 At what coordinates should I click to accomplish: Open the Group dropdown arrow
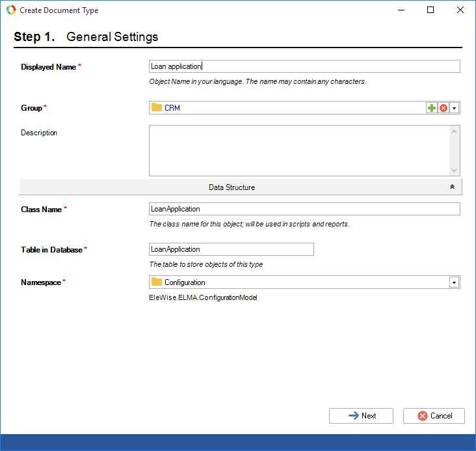click(x=455, y=108)
